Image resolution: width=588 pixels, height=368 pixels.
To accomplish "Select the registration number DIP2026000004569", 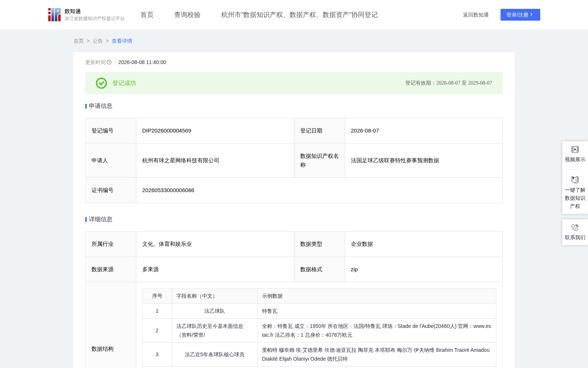I will tap(167, 131).
